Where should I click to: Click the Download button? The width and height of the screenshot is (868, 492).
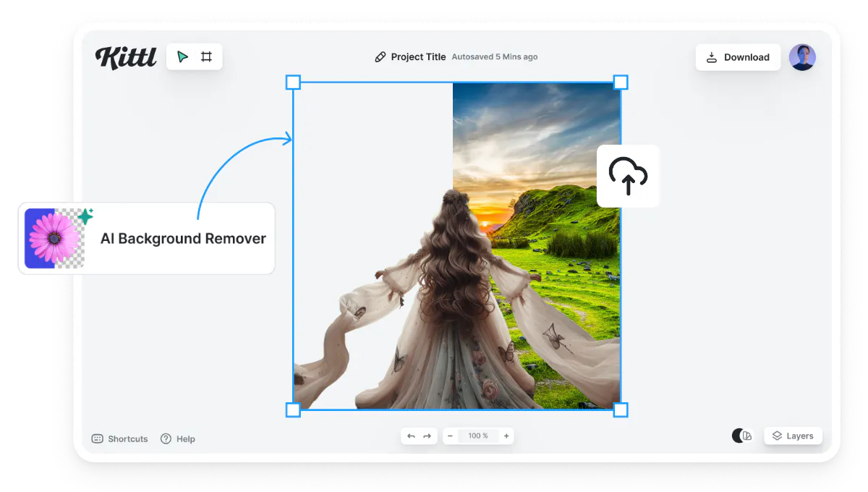point(738,57)
